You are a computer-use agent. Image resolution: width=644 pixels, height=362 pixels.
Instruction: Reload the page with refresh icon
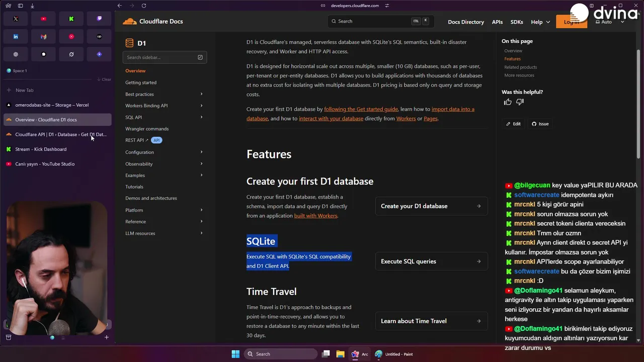144,6
